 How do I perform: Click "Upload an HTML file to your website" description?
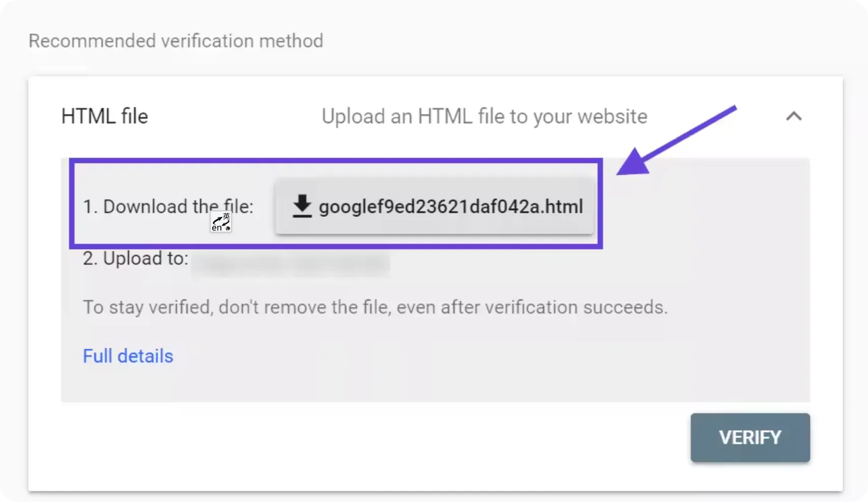point(484,117)
